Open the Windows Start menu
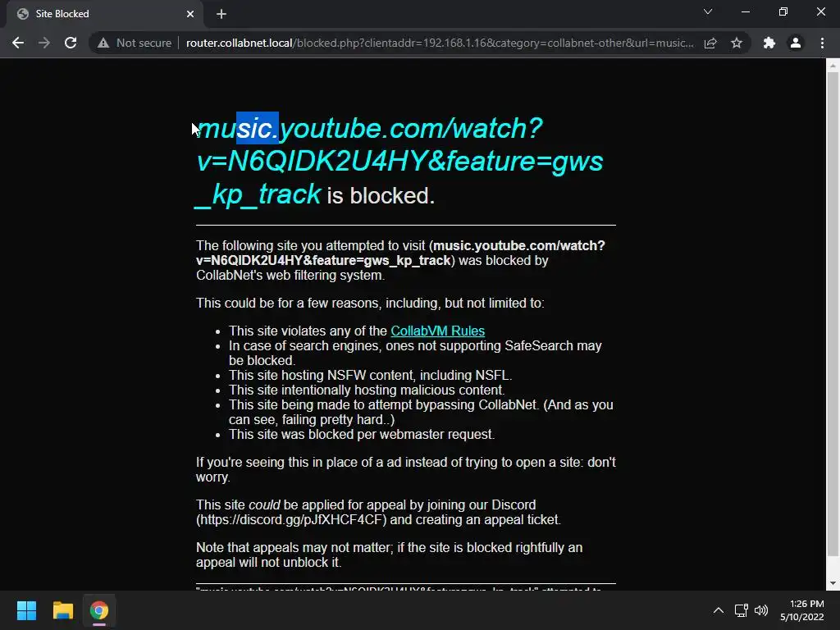The width and height of the screenshot is (840, 630). coord(26,610)
